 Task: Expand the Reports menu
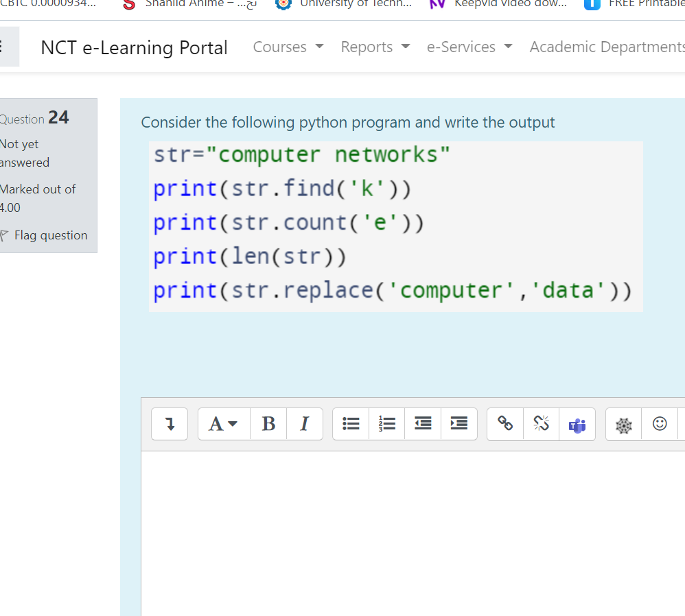[x=375, y=47]
